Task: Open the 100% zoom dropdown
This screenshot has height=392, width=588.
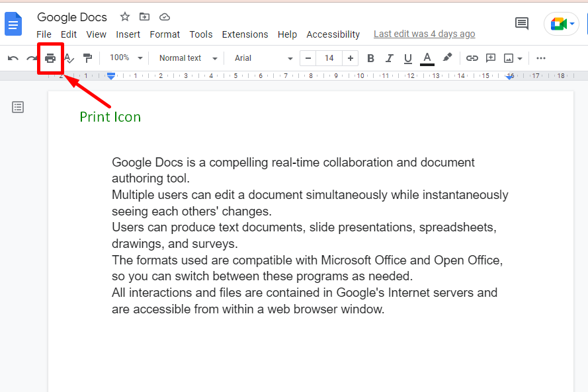Action: (126, 58)
